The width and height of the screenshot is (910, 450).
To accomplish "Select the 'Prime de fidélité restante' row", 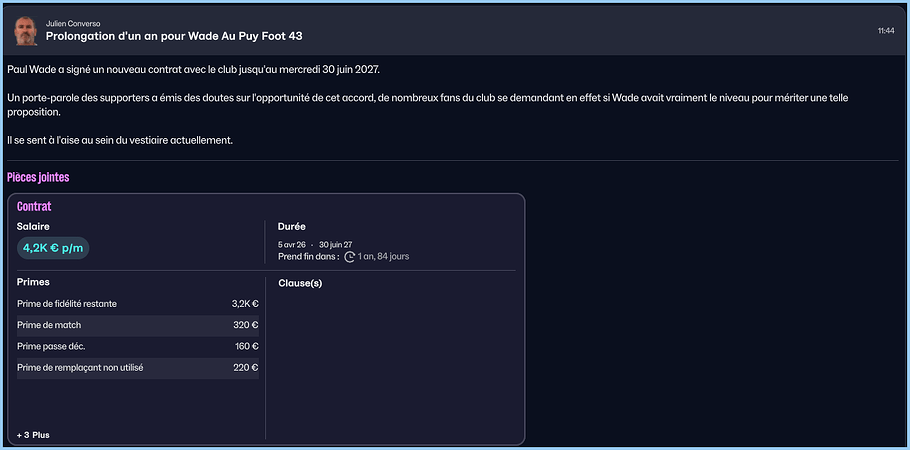I will pos(137,304).
